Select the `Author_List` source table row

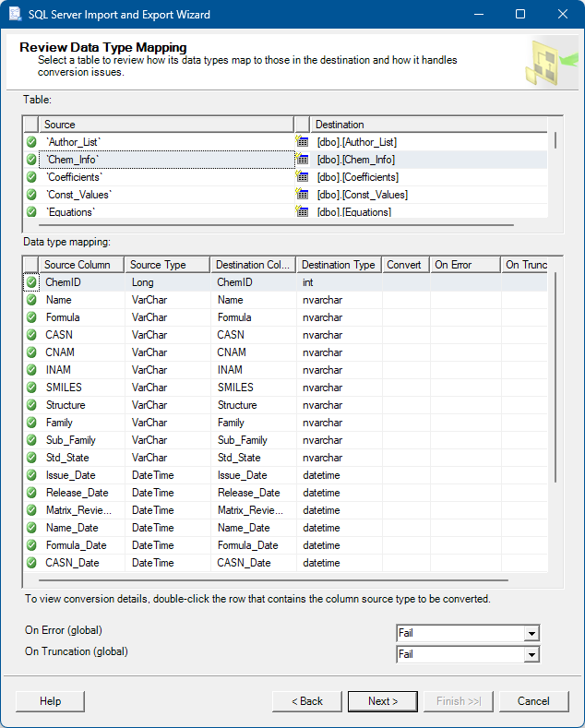(x=166, y=142)
